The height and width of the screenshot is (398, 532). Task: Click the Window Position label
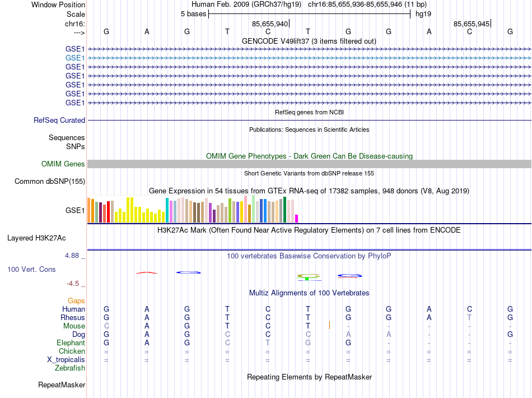click(58, 4)
